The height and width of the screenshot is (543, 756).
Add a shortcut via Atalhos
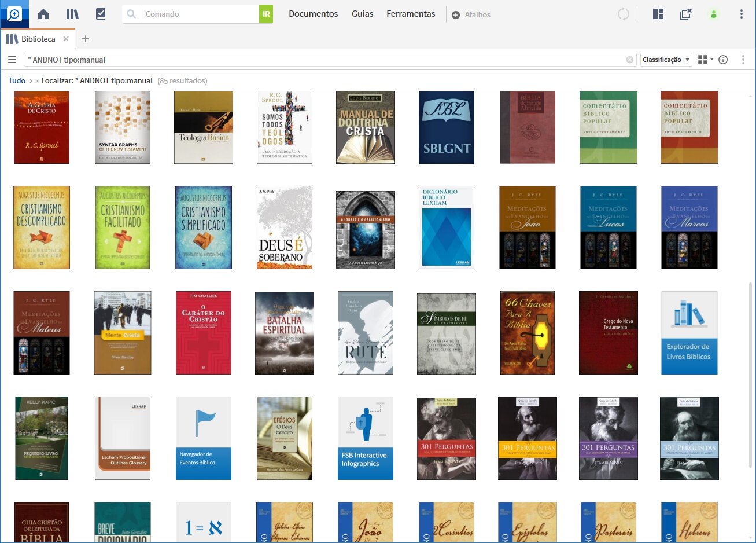pyautogui.click(x=471, y=14)
